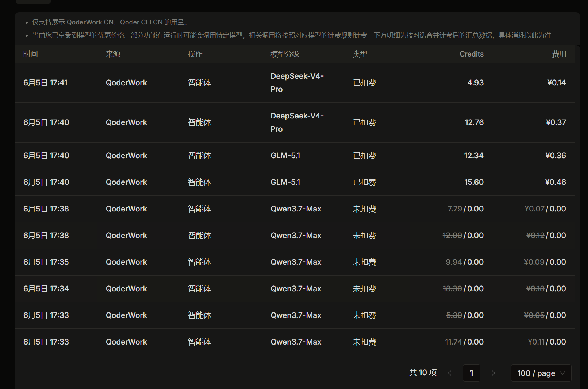588x389 pixels.
Task: Click the struck-through 5.39 / 0.00 credits
Action: click(x=465, y=315)
